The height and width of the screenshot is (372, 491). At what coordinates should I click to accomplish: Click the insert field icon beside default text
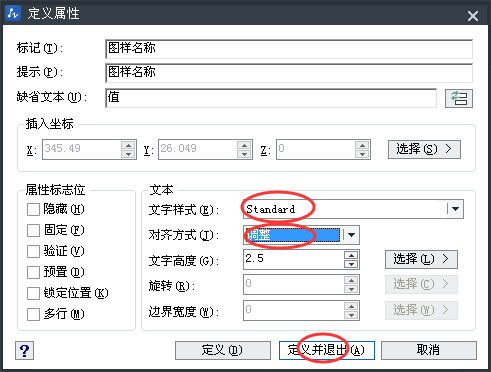coord(459,98)
